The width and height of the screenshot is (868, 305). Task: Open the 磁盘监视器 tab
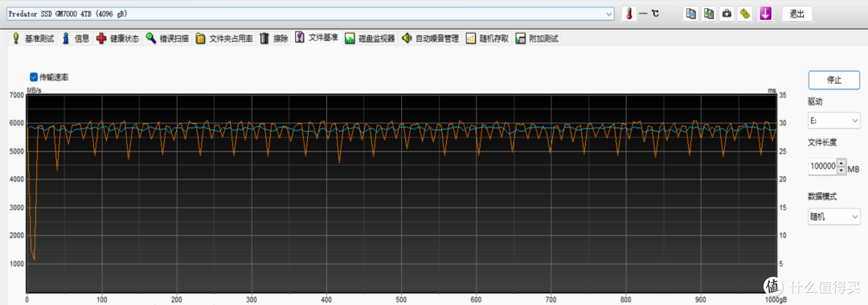click(370, 39)
